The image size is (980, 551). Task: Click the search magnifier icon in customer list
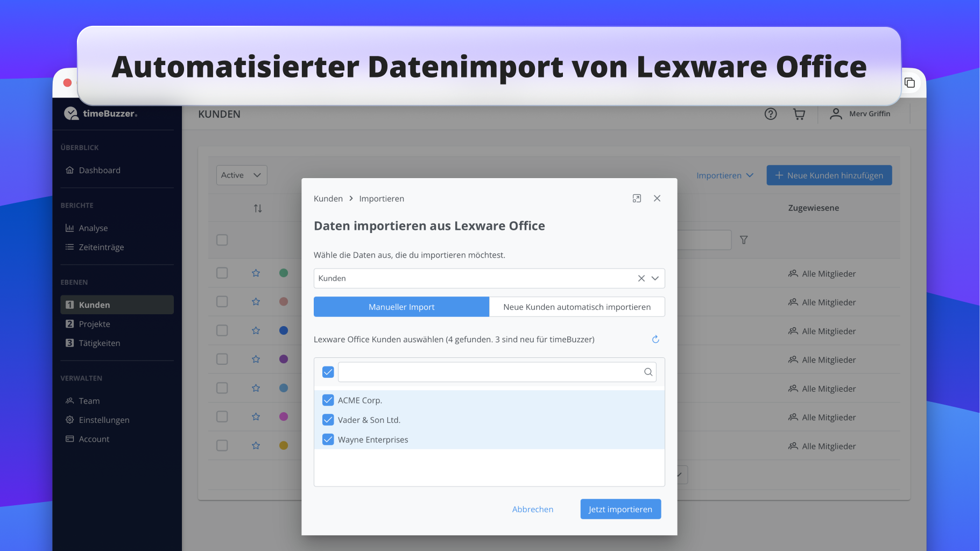click(x=648, y=372)
